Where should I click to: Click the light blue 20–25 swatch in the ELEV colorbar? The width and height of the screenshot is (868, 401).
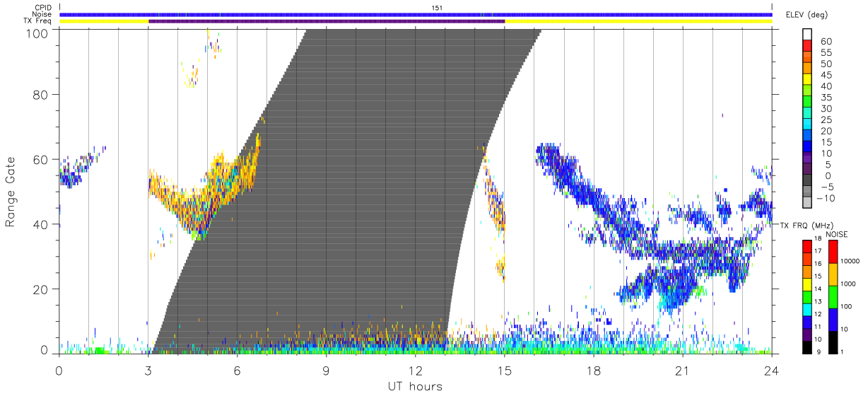coord(808,125)
